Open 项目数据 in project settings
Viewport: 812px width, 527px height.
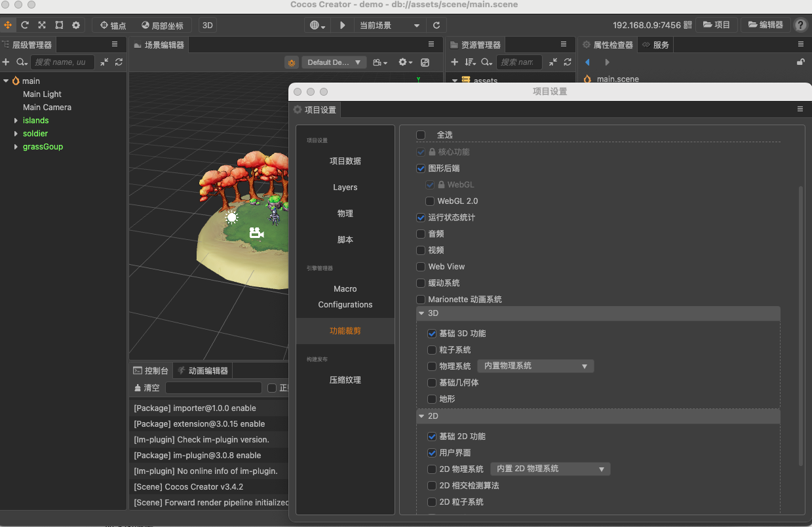345,161
